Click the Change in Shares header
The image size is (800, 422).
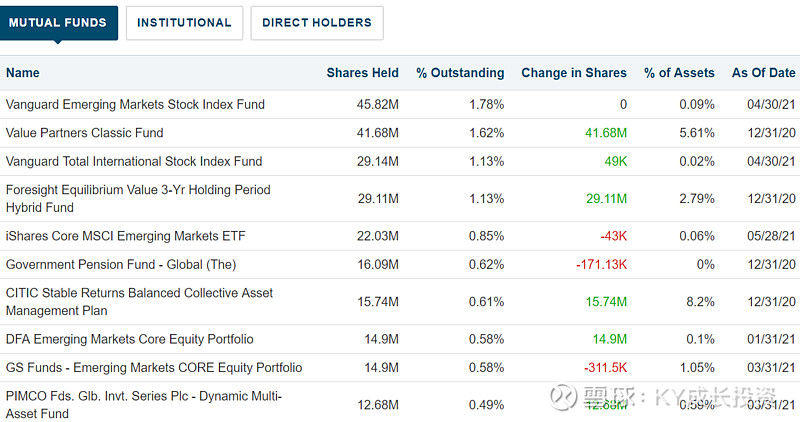click(x=573, y=73)
